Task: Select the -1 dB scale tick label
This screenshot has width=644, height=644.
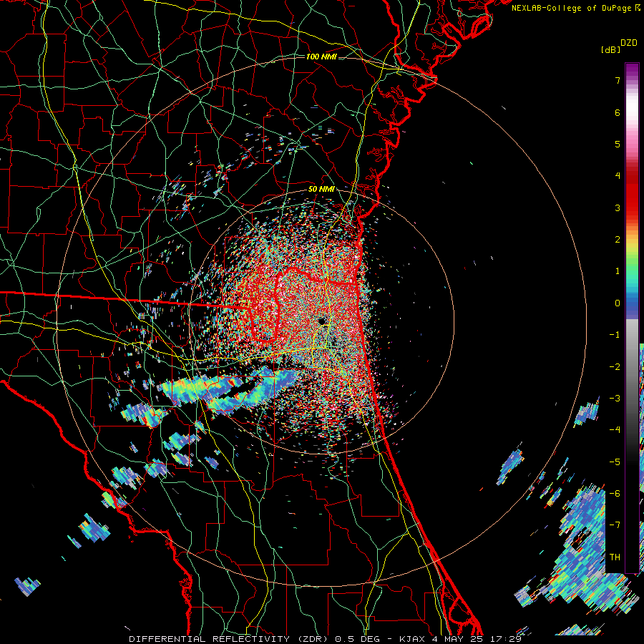Action: point(615,335)
